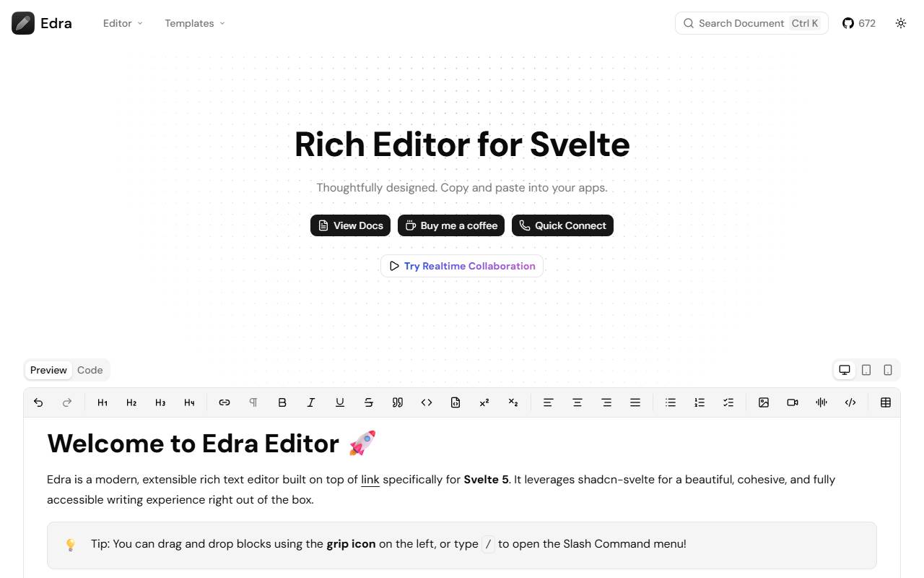
Task: Toggle the light/dark theme sun icon
Action: point(901,23)
